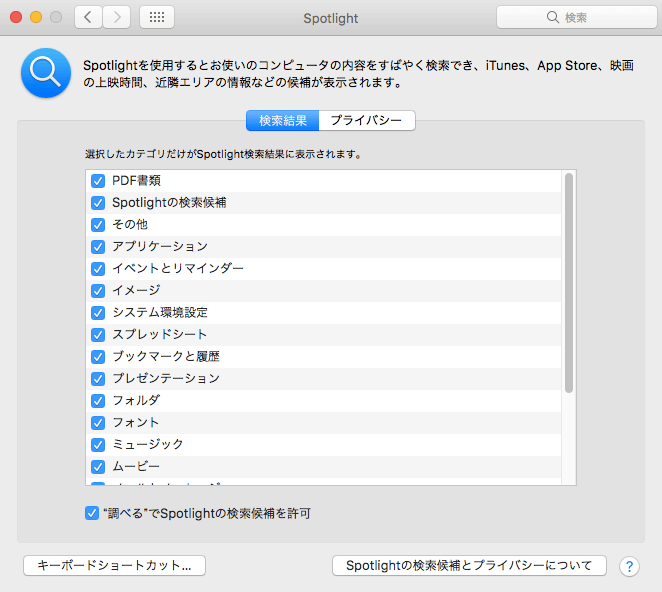Viewport: 662px width, 592px height.
Task: Go forward with the right chevron button
Action: point(117,17)
